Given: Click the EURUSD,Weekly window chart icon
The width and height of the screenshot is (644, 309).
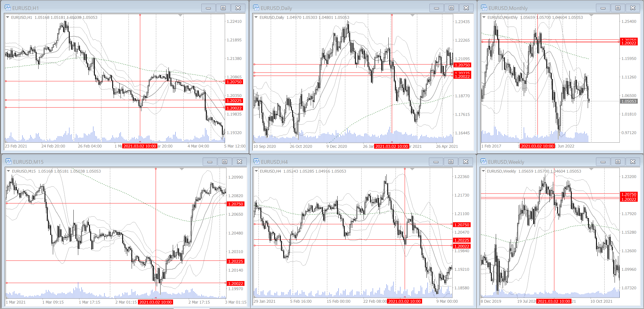Looking at the screenshot, I should [x=483, y=161].
